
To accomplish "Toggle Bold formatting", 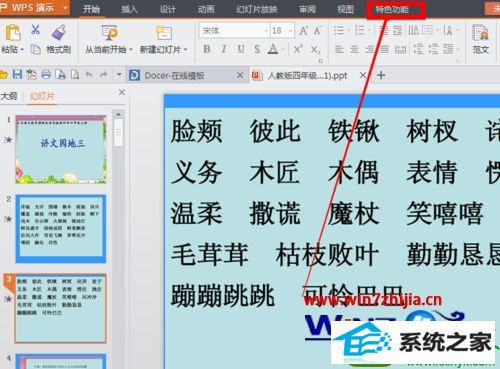I will click(207, 49).
